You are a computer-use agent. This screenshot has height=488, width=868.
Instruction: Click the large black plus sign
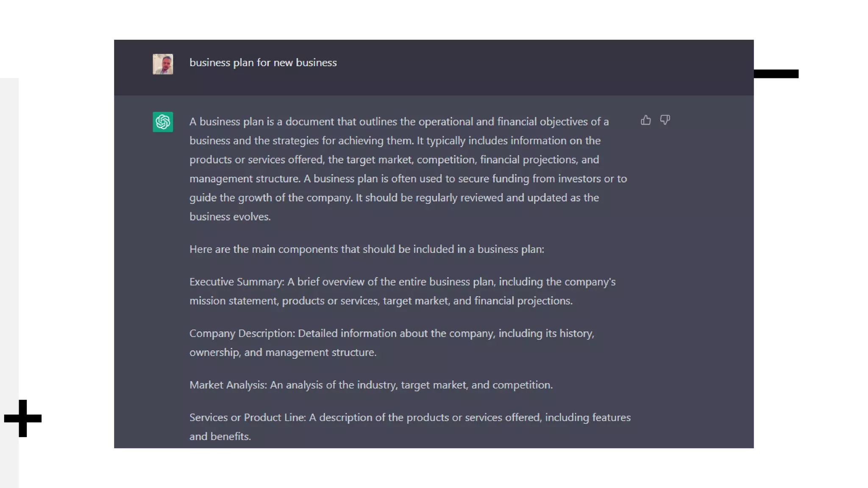23,418
